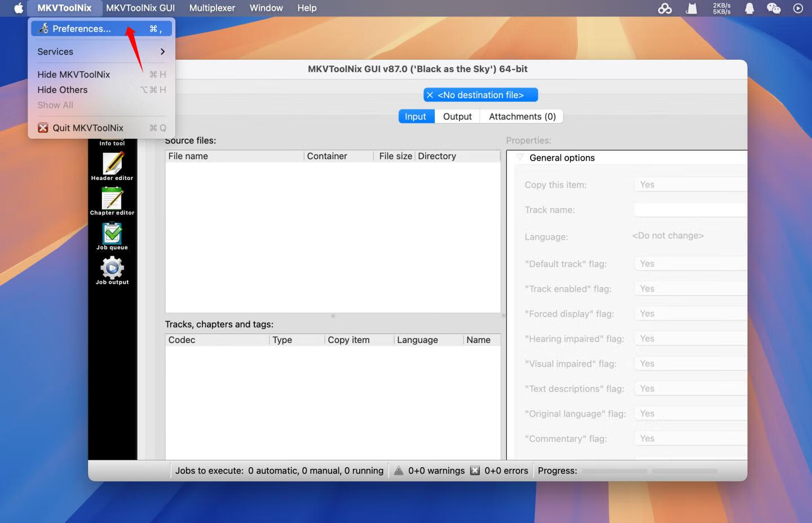Viewport: 812px width, 523px height.
Task: Click the Apple logo menu
Action: pyautogui.click(x=18, y=8)
